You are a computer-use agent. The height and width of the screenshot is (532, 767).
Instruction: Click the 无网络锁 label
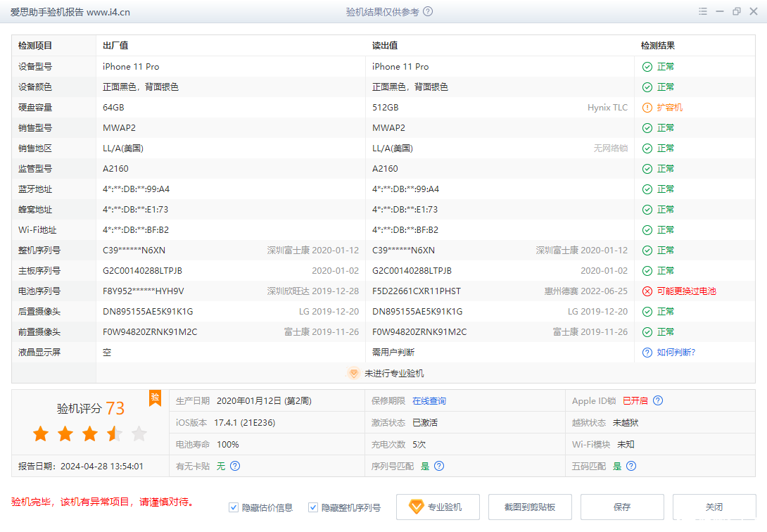pyautogui.click(x=611, y=148)
